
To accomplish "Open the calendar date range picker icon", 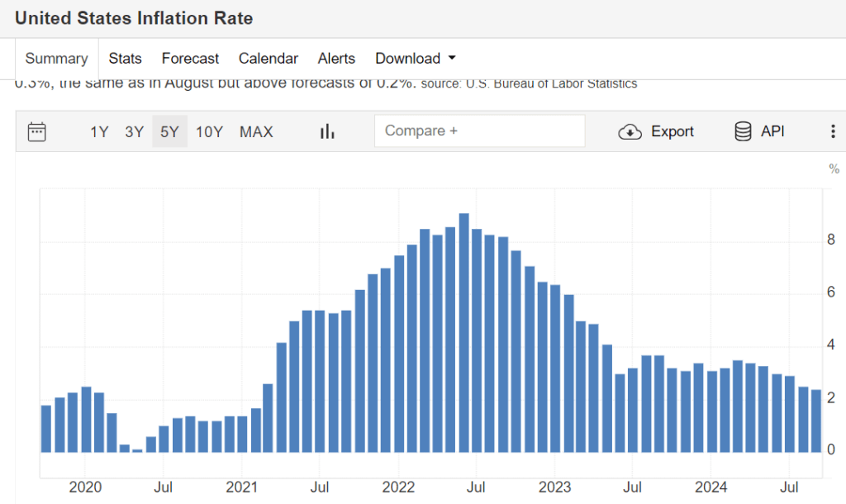I will pos(37,131).
